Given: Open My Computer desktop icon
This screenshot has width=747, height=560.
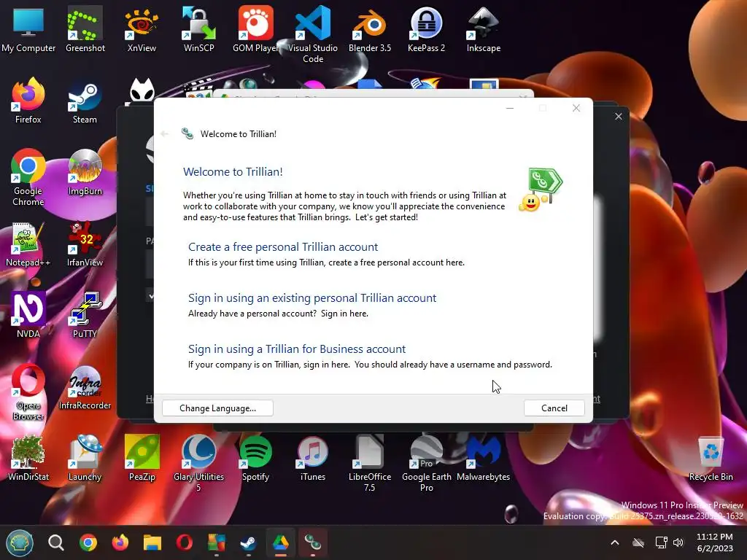Looking at the screenshot, I should (28, 29).
